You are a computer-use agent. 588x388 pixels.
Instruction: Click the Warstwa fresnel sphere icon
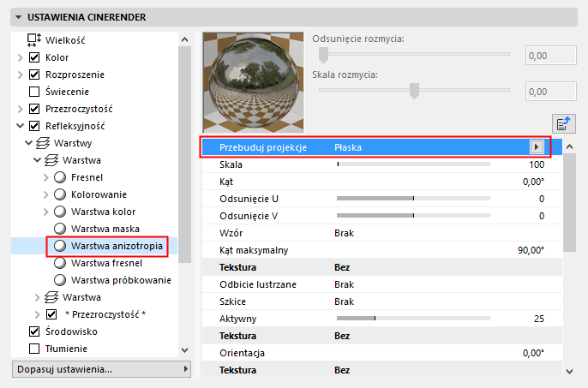(x=60, y=263)
